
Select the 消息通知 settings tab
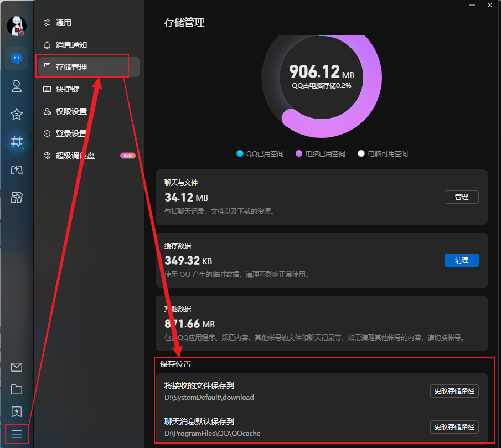click(x=89, y=45)
